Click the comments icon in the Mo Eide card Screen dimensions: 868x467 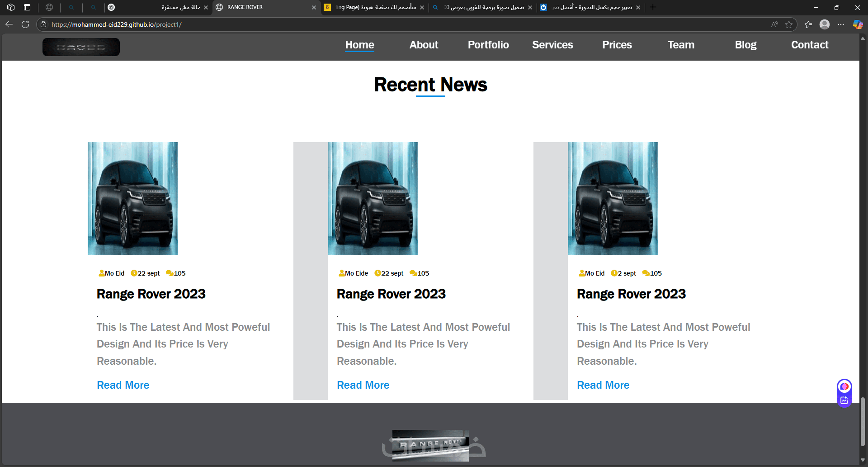coord(413,273)
